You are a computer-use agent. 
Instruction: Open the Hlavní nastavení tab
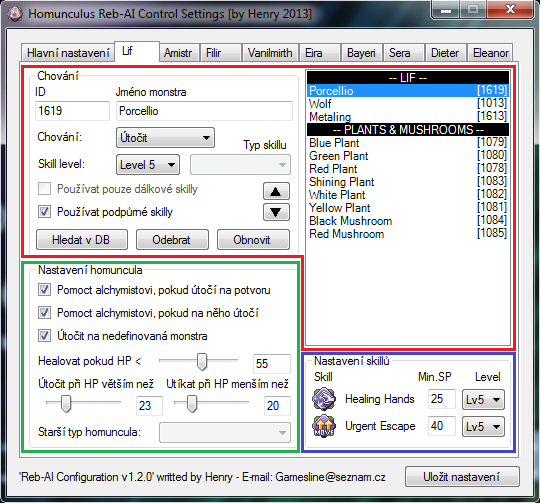68,53
